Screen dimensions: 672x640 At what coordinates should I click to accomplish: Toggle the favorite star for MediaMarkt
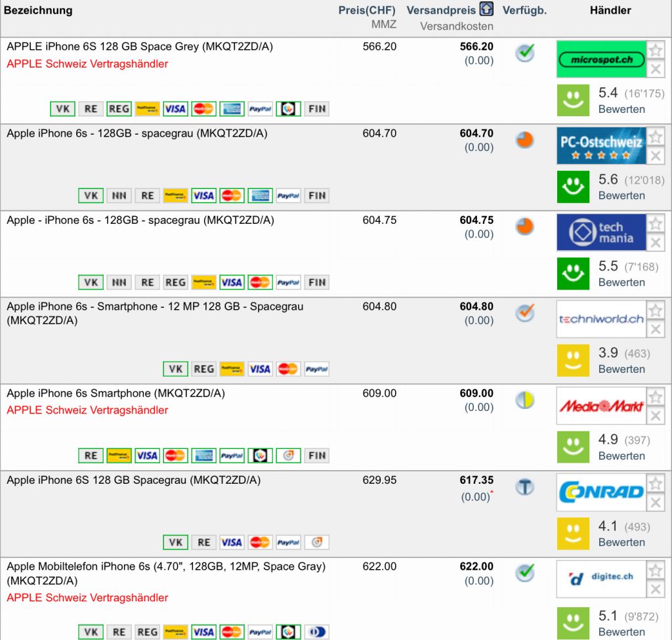[x=656, y=397]
